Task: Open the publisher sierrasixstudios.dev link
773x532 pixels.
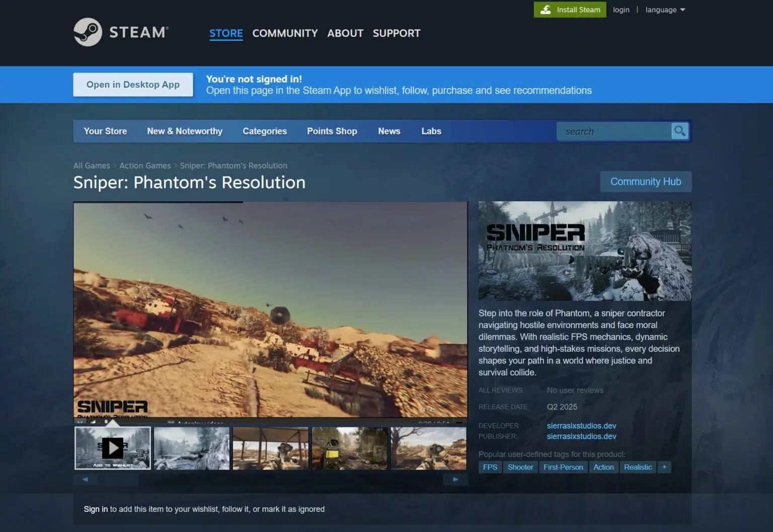Action: [581, 436]
